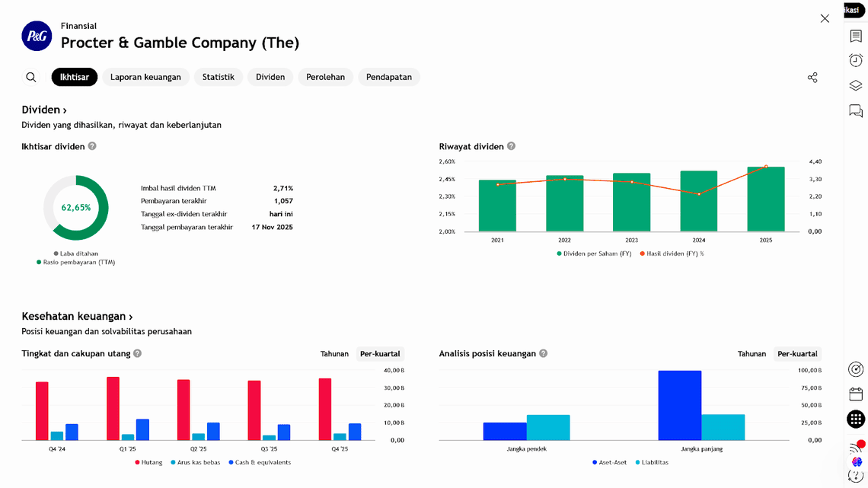
Task: Click the 2025 dividend bar
Action: click(x=765, y=199)
